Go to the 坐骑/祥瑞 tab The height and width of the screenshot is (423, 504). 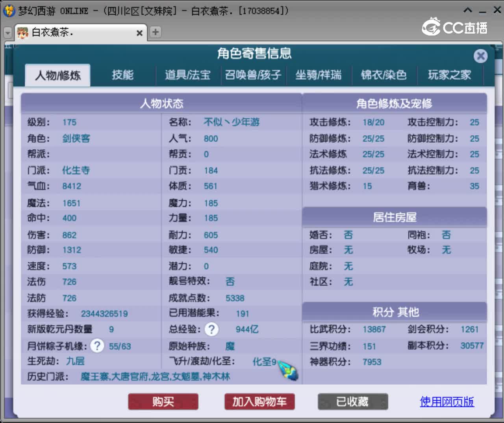pyautogui.click(x=318, y=75)
